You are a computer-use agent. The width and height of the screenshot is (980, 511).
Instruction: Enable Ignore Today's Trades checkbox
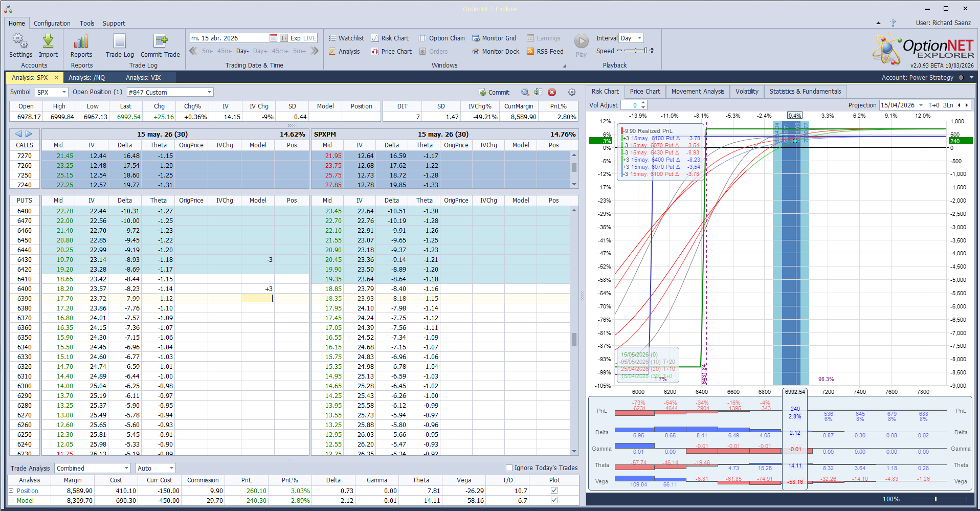(509, 468)
